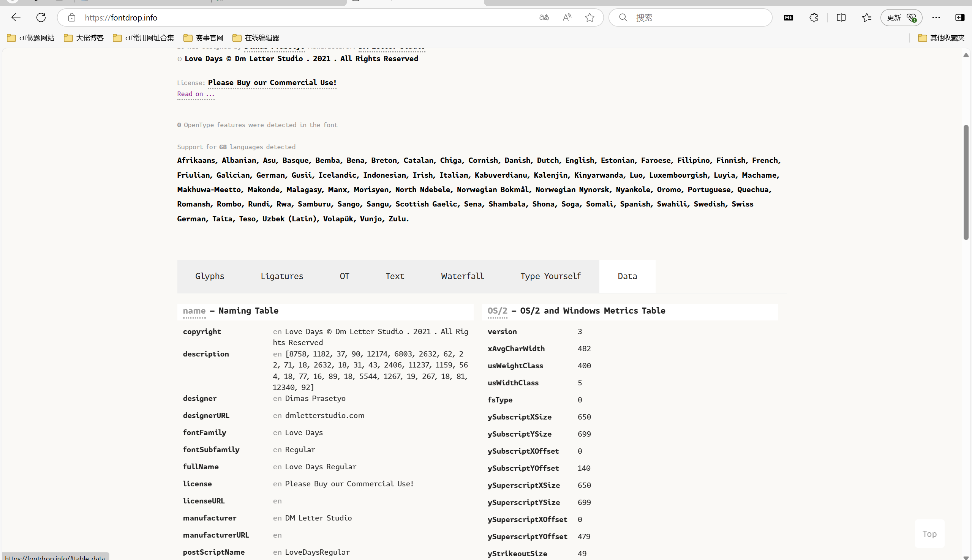This screenshot has width=972, height=560.
Task: Open browser settings ellipsis menu
Action: 936,17
